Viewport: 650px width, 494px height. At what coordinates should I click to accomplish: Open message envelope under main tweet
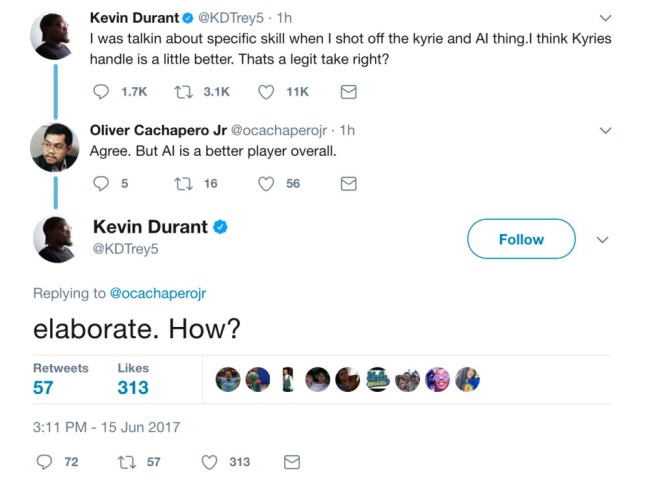tap(292, 462)
